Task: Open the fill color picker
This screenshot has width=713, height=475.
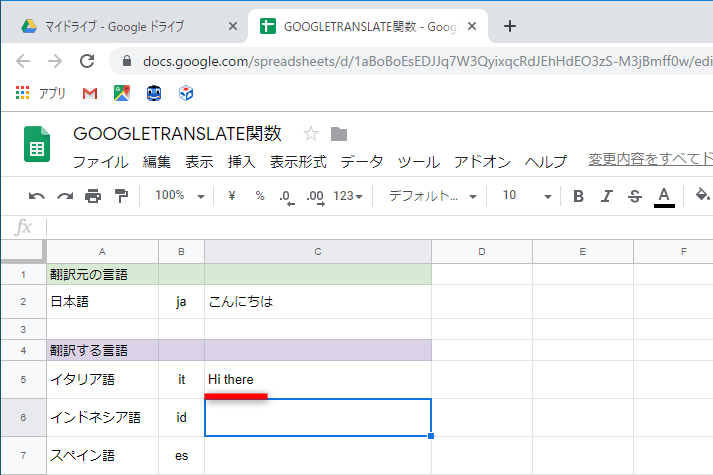Action: tap(703, 196)
